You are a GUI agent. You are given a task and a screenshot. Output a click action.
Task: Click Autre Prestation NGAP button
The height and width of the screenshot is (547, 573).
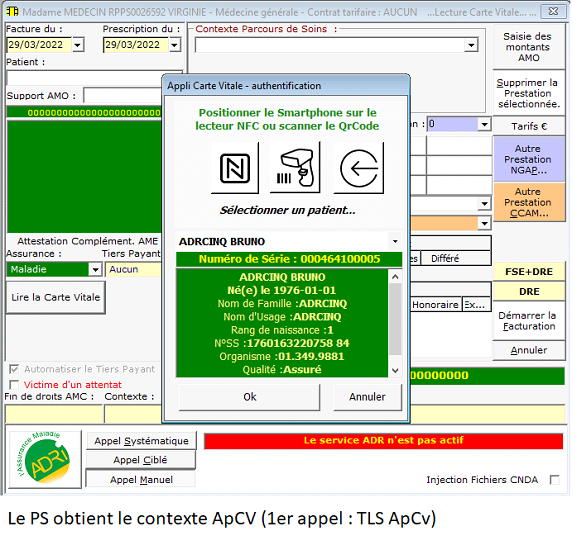pyautogui.click(x=528, y=159)
